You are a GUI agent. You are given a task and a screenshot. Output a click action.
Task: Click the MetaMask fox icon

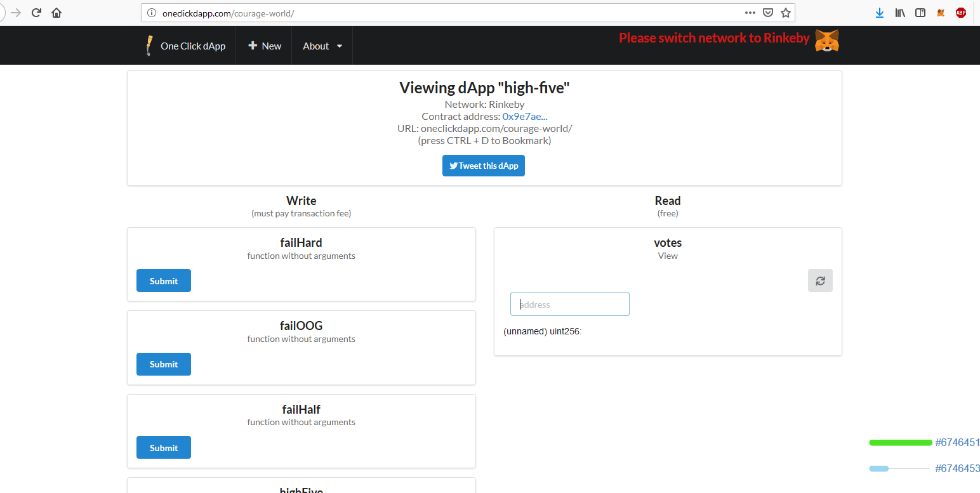pyautogui.click(x=941, y=12)
